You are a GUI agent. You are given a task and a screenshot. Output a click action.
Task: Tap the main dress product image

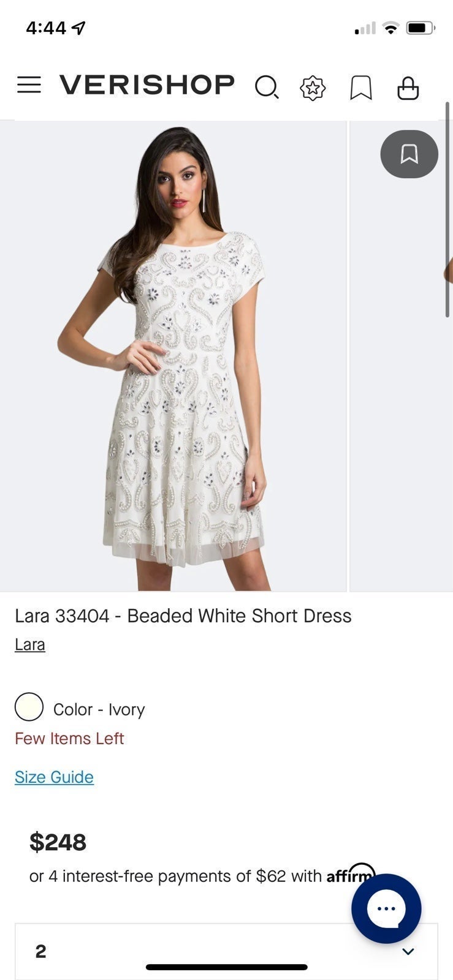[173, 356]
